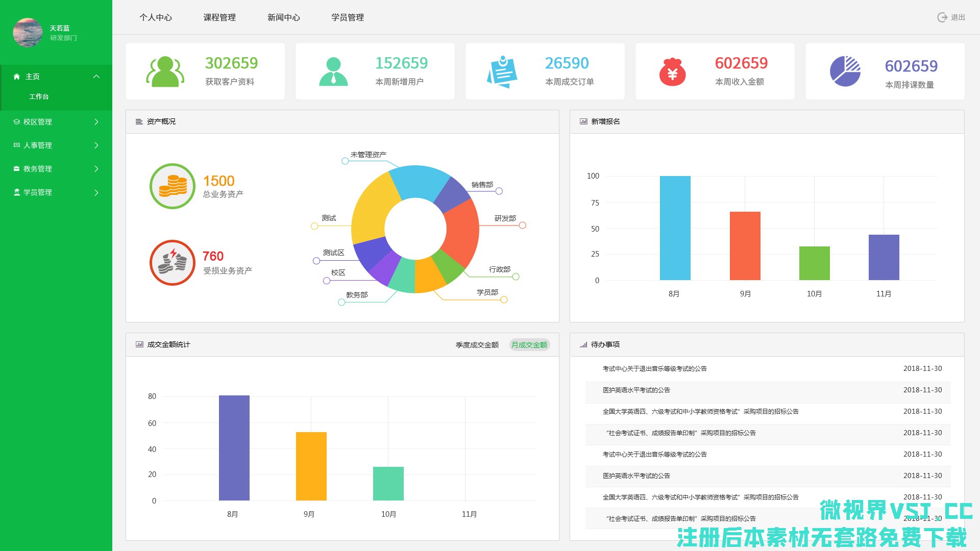The height and width of the screenshot is (551, 980).
Task: Click the red money bag income icon
Action: pyautogui.click(x=672, y=71)
